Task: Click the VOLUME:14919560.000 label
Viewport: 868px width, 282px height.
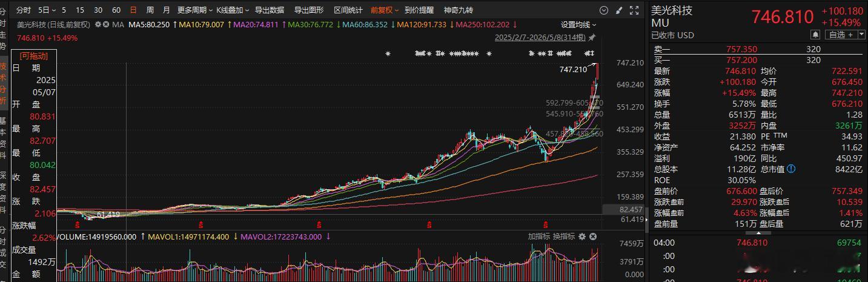Action: tap(97, 237)
